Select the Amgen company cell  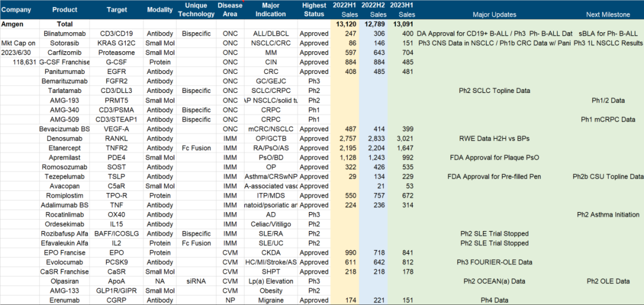[x=11, y=24]
